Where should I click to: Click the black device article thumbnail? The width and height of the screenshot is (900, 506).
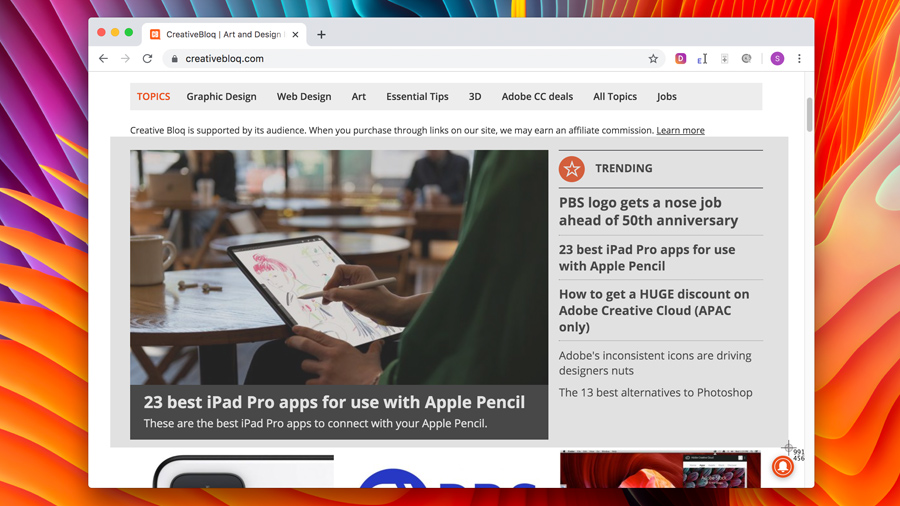(243, 472)
